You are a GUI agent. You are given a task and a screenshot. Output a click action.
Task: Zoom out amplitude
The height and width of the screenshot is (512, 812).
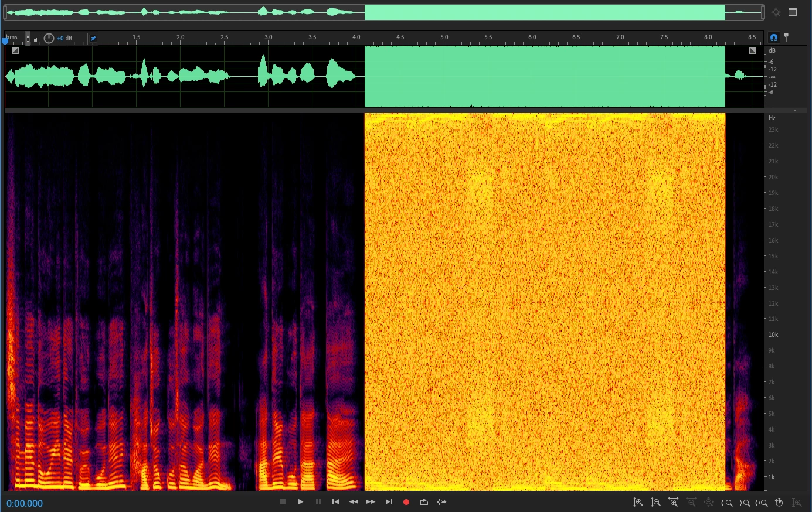coord(655,503)
